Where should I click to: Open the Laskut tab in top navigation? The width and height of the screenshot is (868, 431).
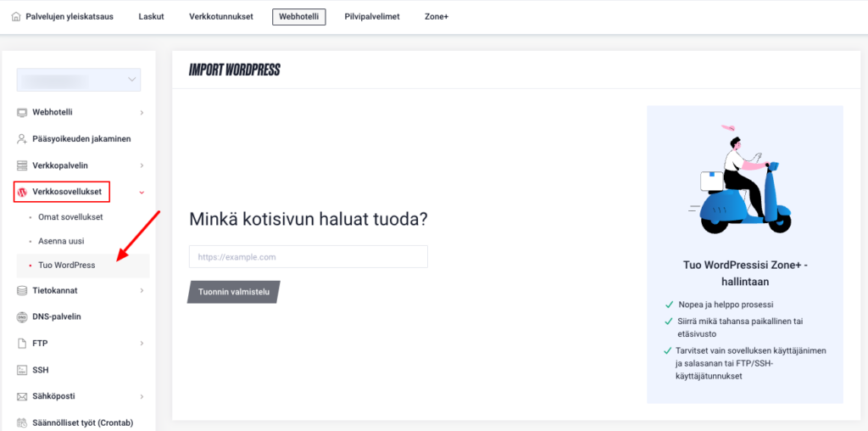(x=151, y=16)
